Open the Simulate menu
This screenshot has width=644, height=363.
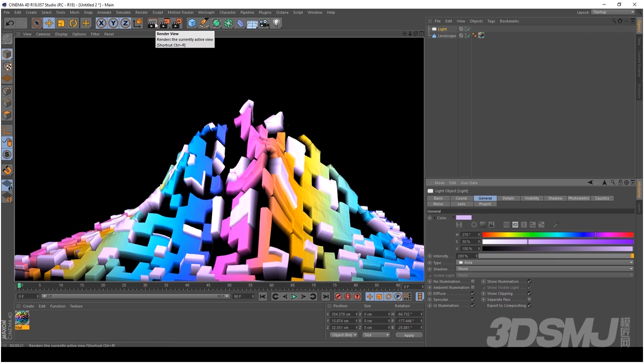[123, 12]
